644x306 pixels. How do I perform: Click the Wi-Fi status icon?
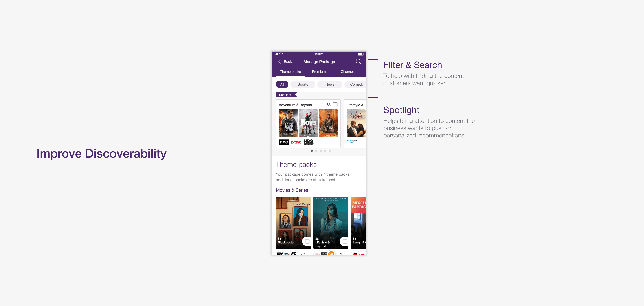coord(281,54)
